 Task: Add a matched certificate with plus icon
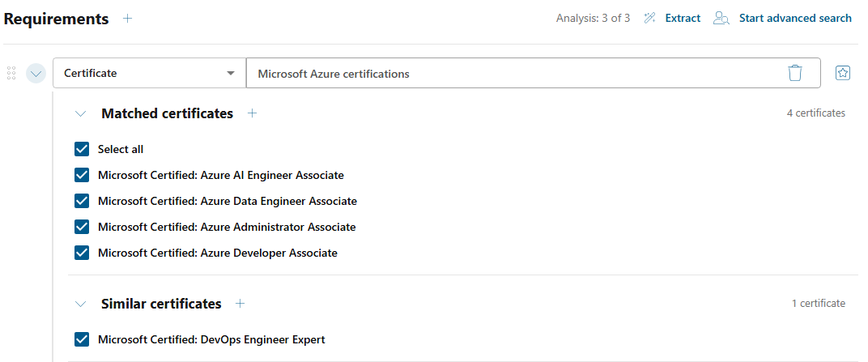253,113
